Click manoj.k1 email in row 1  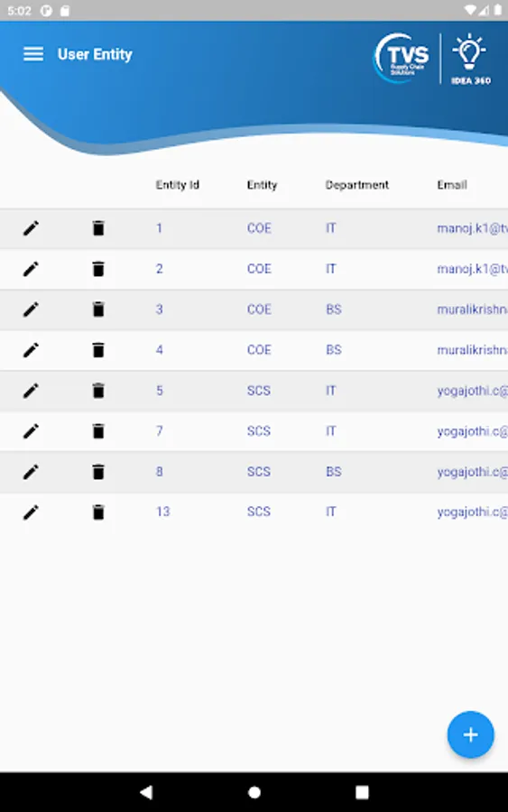(x=472, y=228)
